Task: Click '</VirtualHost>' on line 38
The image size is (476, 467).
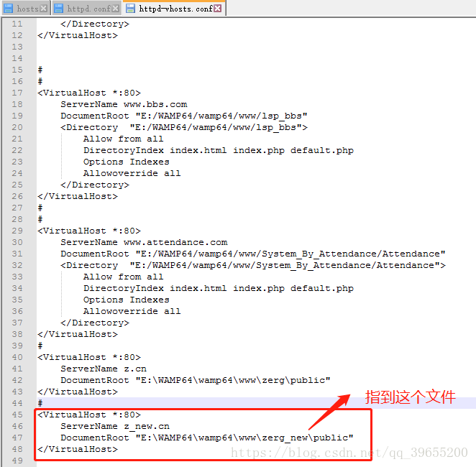Action: click(78, 335)
